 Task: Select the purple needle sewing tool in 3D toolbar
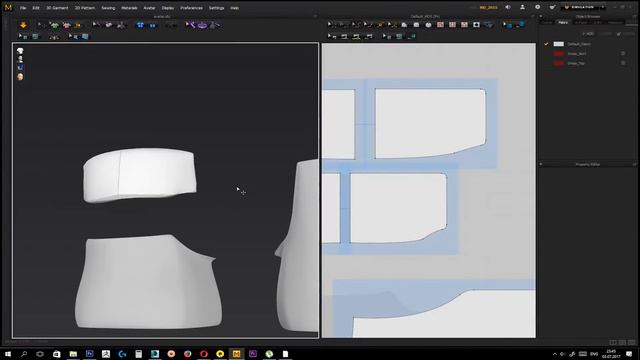190,25
